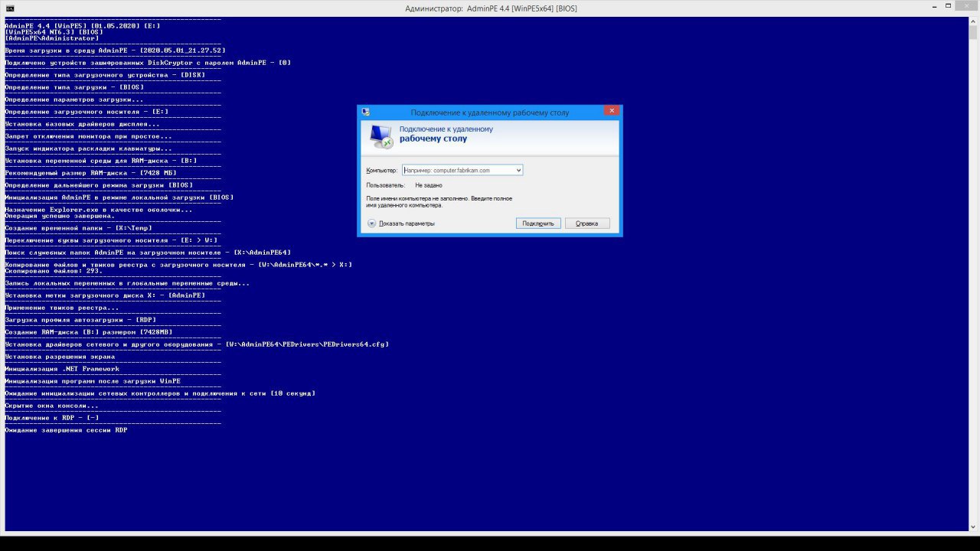Click the 'Применение твиков реестра...' line
Image resolution: width=980 pixels, height=551 pixels.
coord(62,308)
